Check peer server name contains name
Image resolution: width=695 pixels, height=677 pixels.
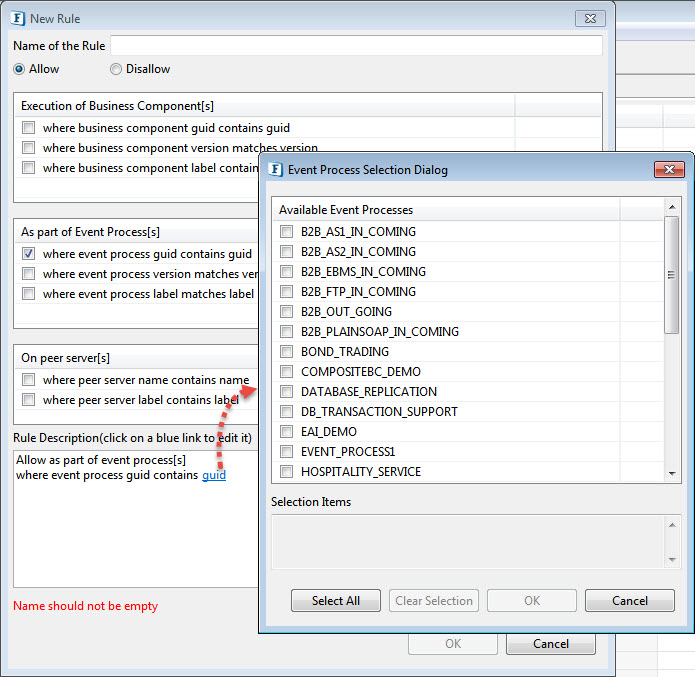[28, 380]
